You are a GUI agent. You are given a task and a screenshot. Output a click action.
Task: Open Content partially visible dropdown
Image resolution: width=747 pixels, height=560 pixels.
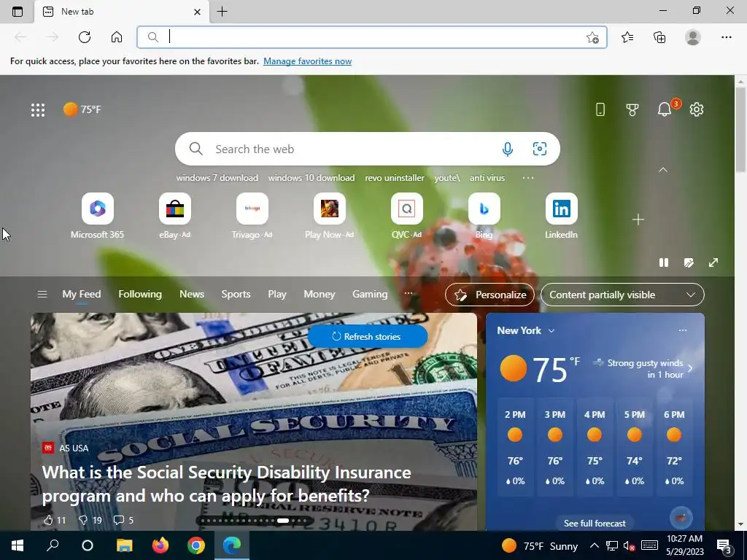(622, 295)
